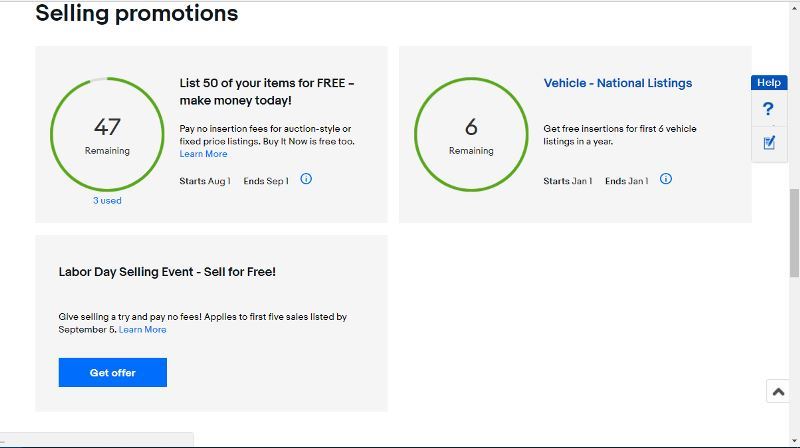The image size is (800, 448).
Task: Click the page vertical scrollbar thumb
Action: pyautogui.click(x=795, y=233)
